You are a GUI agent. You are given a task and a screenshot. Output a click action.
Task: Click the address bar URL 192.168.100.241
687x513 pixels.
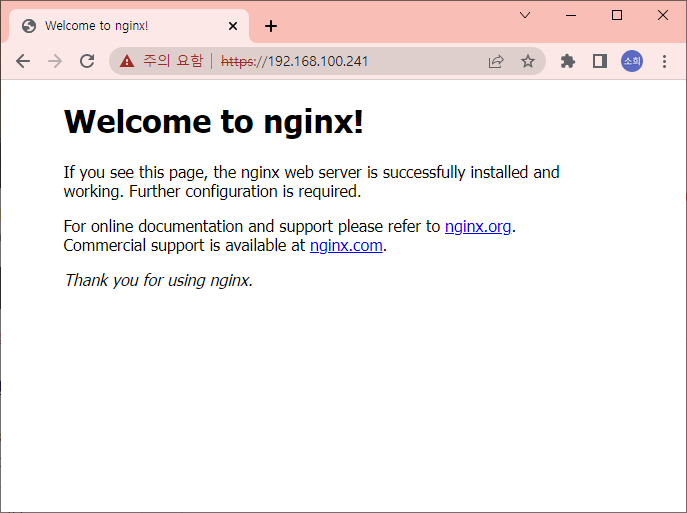[294, 61]
